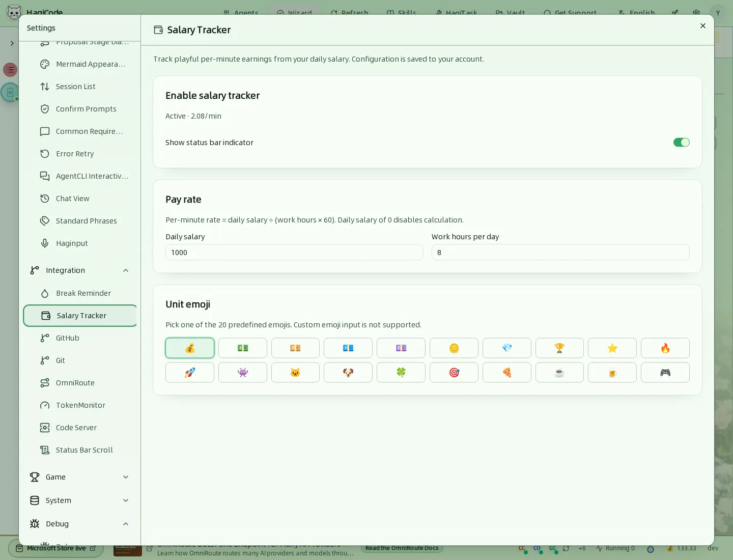Image resolution: width=733 pixels, height=560 pixels.
Task: Select the money bag emoji
Action: [190, 348]
